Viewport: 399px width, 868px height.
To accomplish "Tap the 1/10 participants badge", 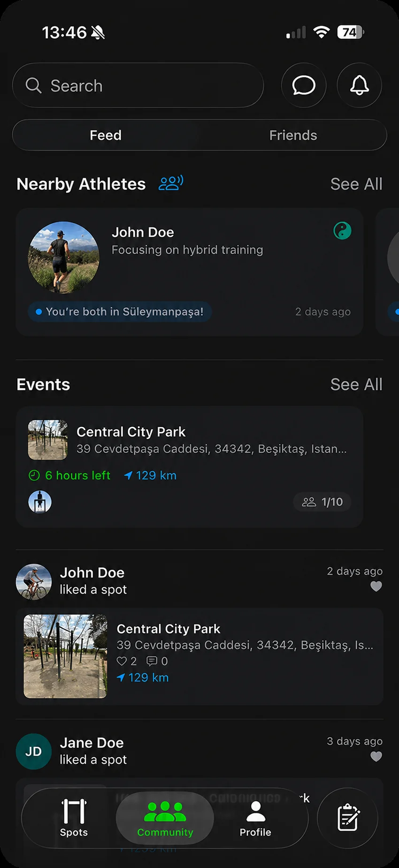I will (x=322, y=502).
